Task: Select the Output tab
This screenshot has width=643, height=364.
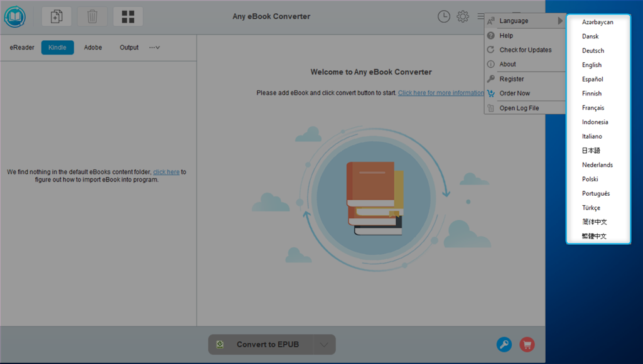Action: click(129, 48)
